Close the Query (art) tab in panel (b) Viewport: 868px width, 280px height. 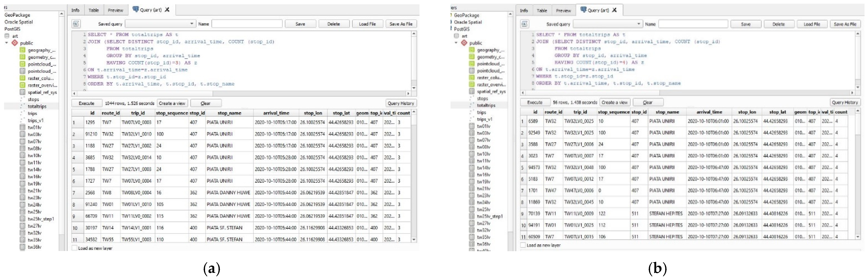click(x=615, y=10)
